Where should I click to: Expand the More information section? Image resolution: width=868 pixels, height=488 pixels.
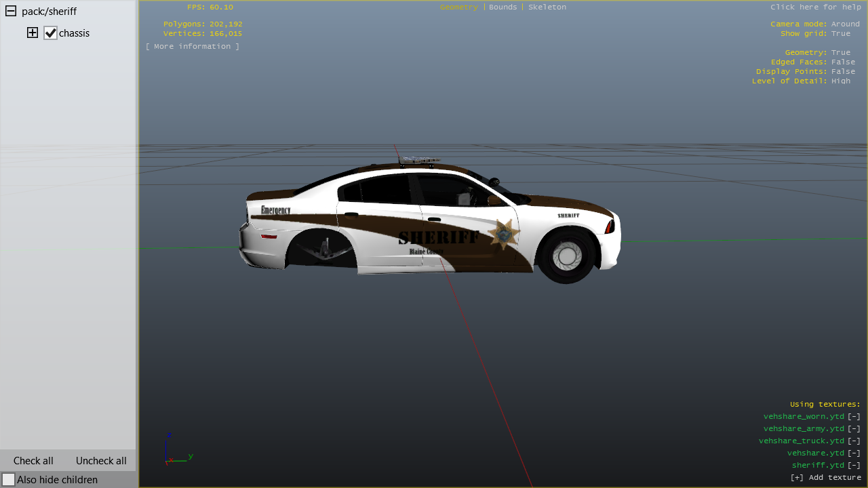click(x=193, y=46)
